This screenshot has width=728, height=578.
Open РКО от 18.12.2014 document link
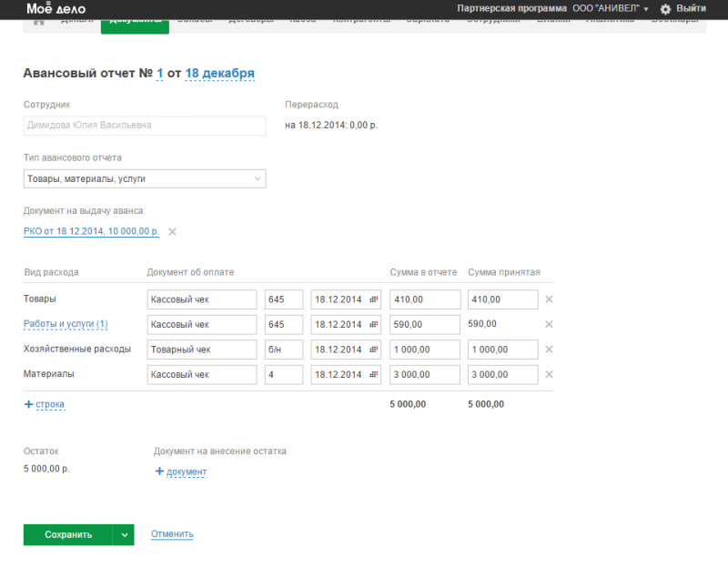91,232
